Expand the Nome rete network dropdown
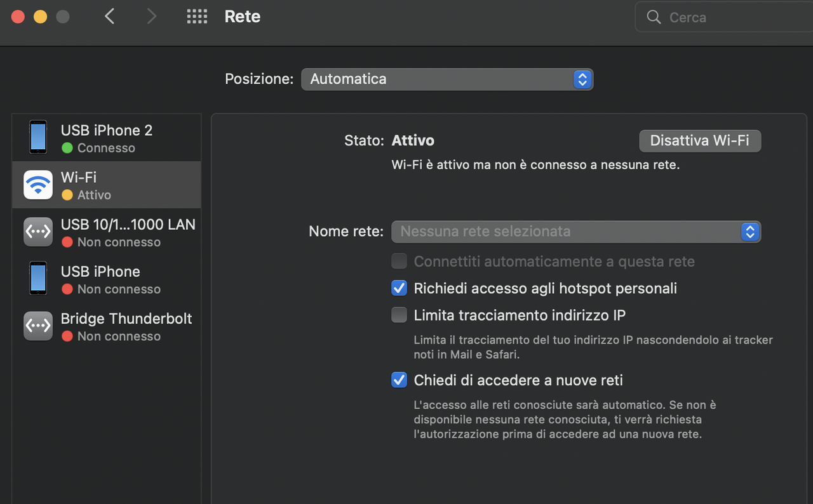813x504 pixels. [x=576, y=232]
